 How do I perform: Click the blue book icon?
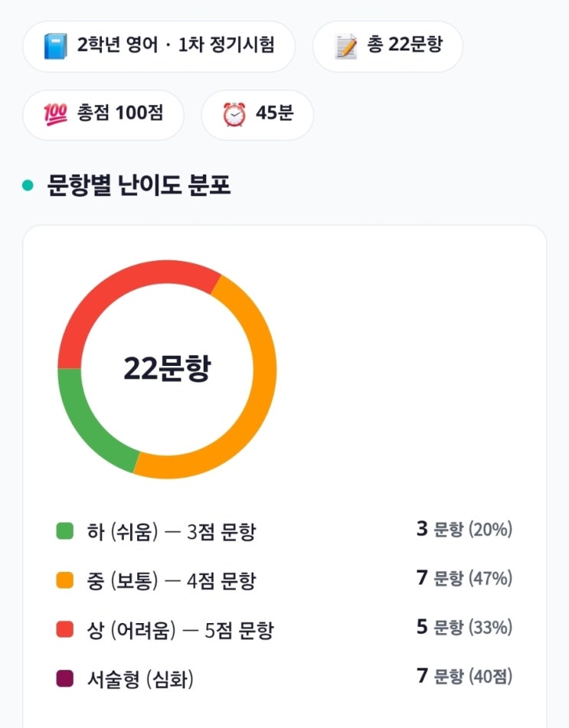55,46
